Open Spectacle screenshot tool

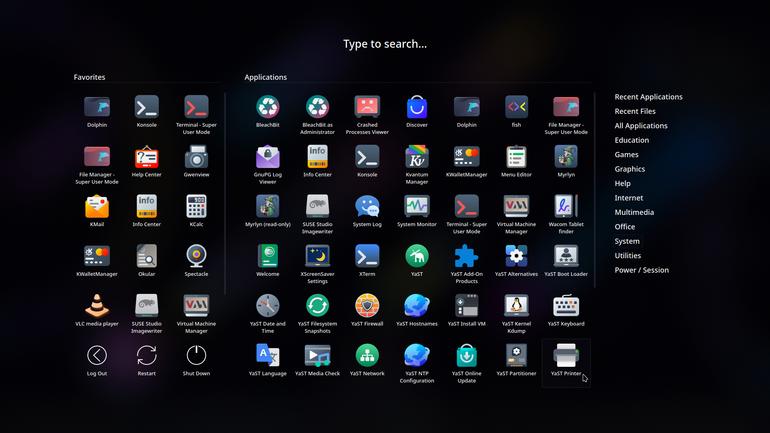pos(196,261)
